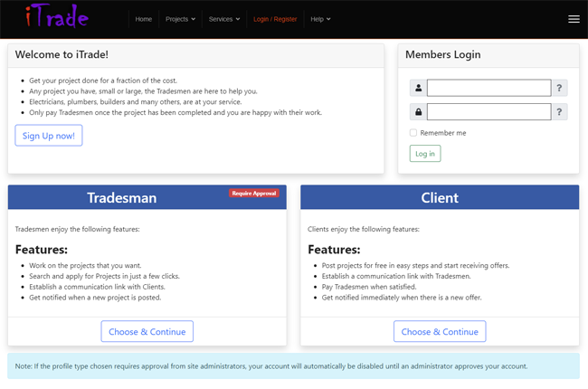
Task: Open the Login / Register menu item
Action: [275, 19]
